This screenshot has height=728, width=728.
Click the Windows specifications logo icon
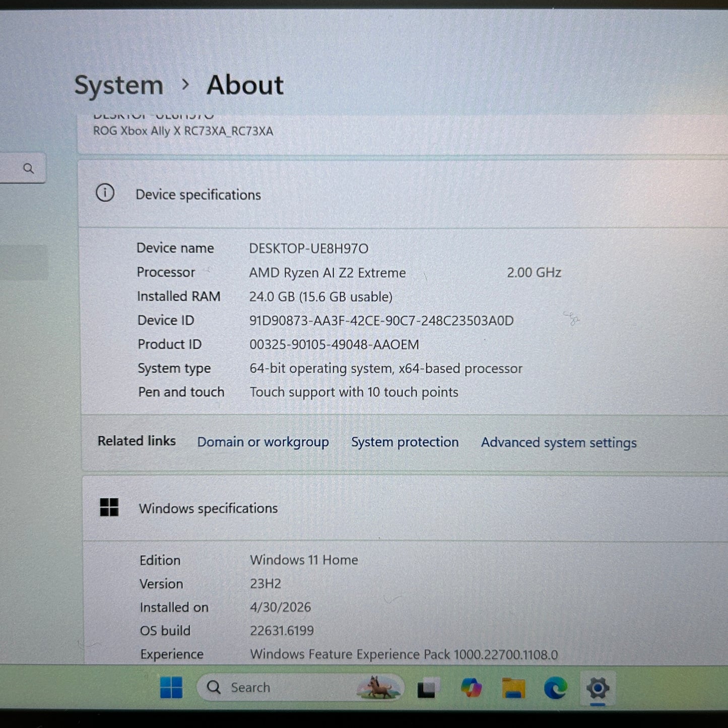point(109,507)
